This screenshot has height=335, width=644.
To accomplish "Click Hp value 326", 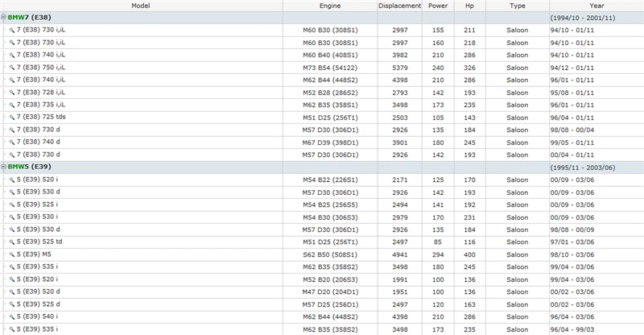I will pos(469,68).
